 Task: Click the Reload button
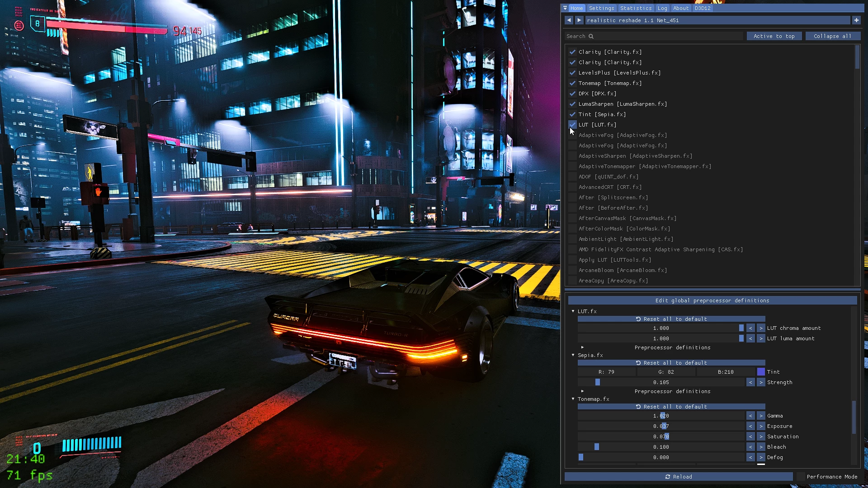click(x=679, y=477)
